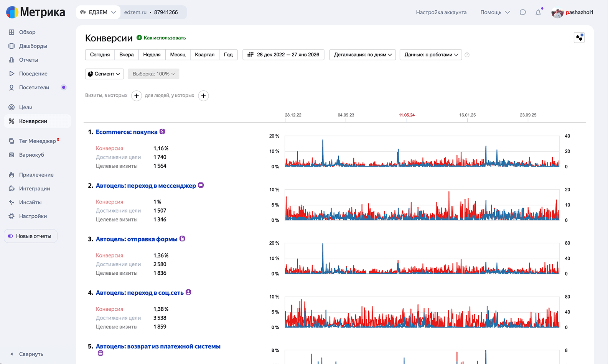Viewport: 608px width, 364px height.
Task: Click the Метрика logo
Action: click(x=36, y=12)
